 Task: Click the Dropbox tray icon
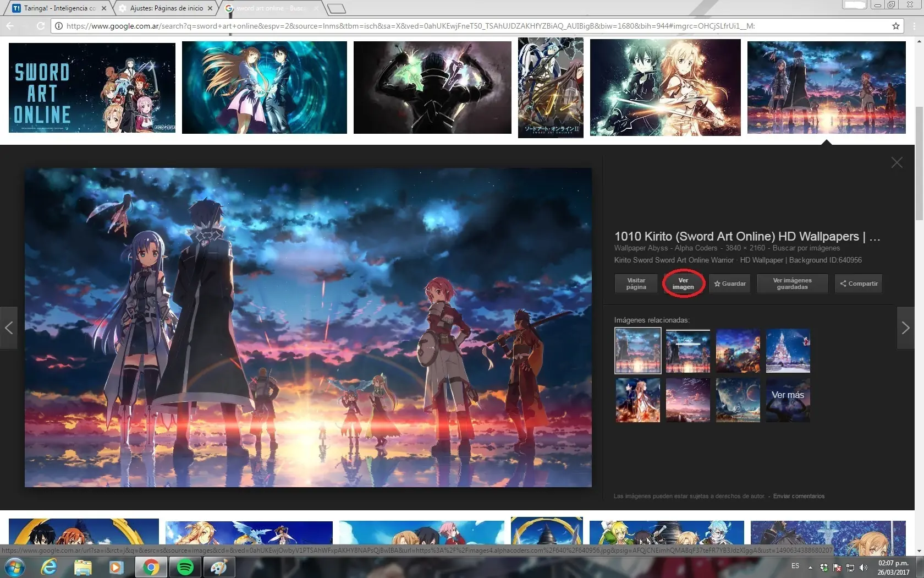824,567
